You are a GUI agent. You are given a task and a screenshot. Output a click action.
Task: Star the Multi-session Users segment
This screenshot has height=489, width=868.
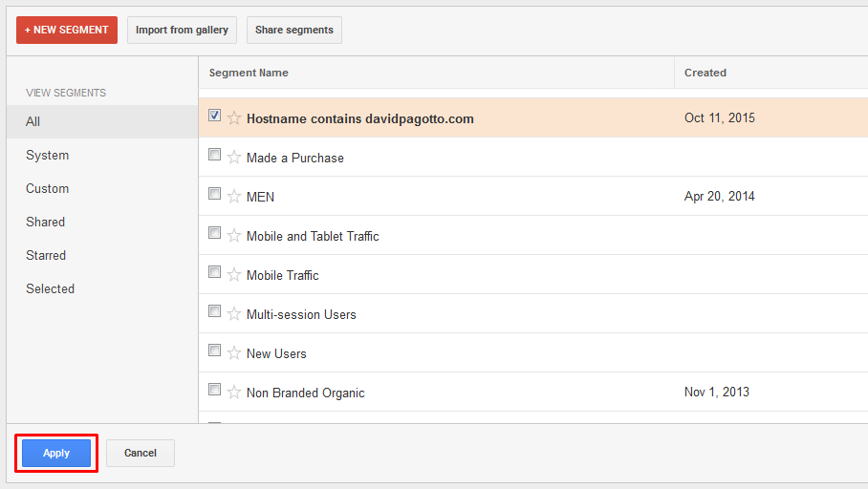click(x=234, y=314)
